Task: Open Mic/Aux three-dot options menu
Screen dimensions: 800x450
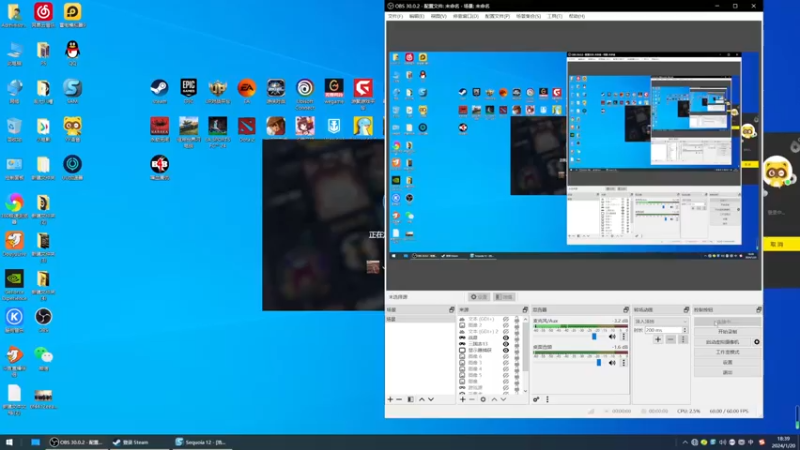Action: [x=624, y=337]
